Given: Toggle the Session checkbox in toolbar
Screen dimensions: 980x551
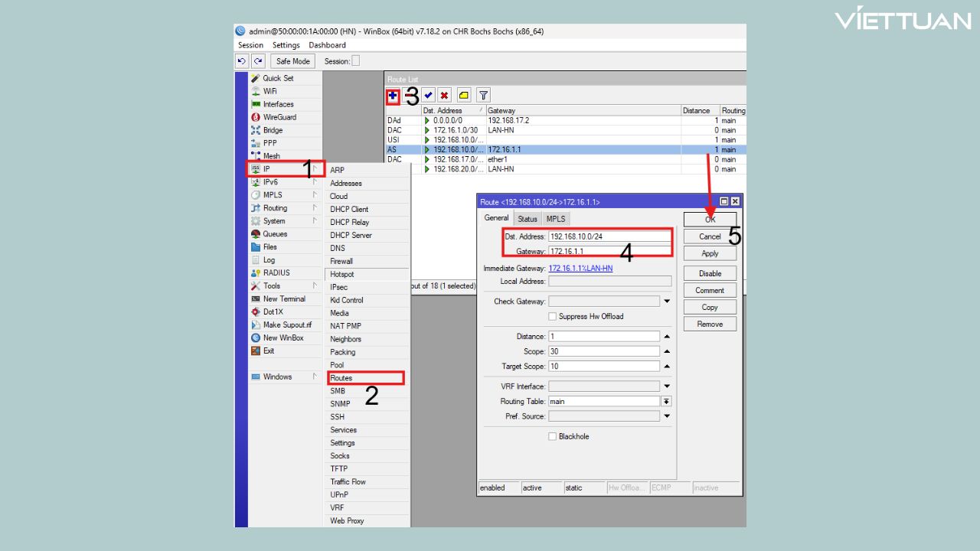Looking at the screenshot, I should (x=355, y=61).
